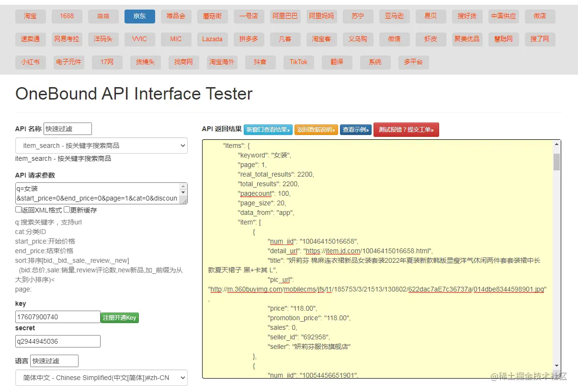Open the 微信 tab
578x392 pixels.
click(x=395, y=39)
